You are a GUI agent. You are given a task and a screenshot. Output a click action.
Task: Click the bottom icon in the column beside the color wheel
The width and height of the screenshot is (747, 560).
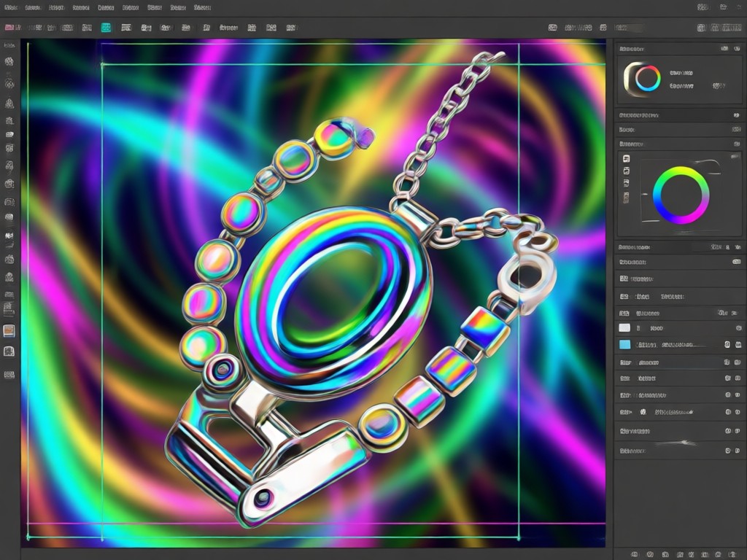coord(626,197)
